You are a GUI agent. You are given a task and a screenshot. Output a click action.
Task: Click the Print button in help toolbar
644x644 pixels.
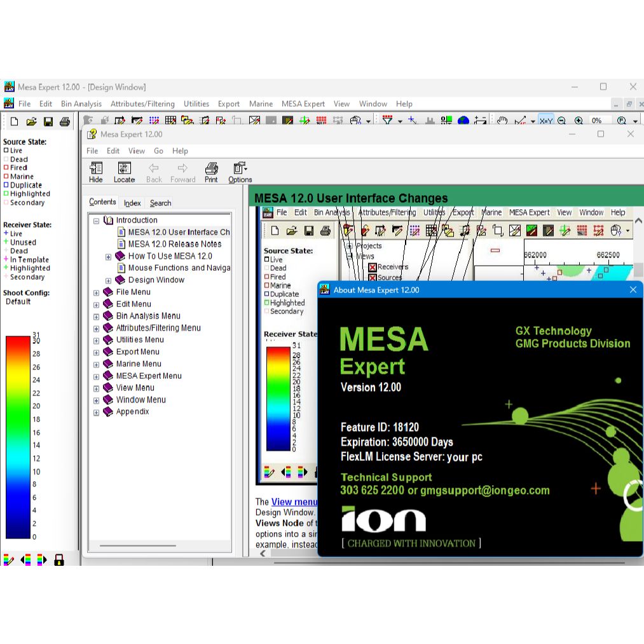211,172
